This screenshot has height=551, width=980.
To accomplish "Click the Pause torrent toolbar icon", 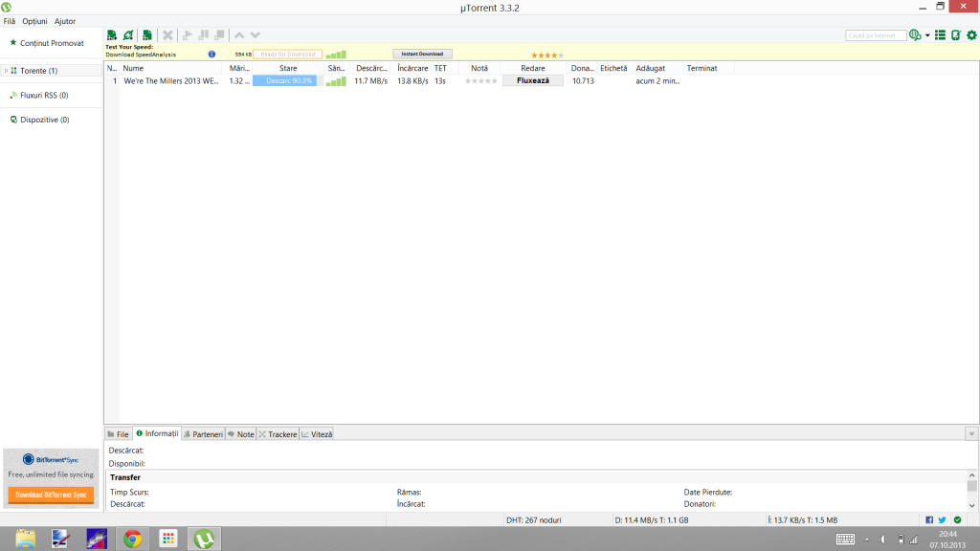I will pos(203,35).
